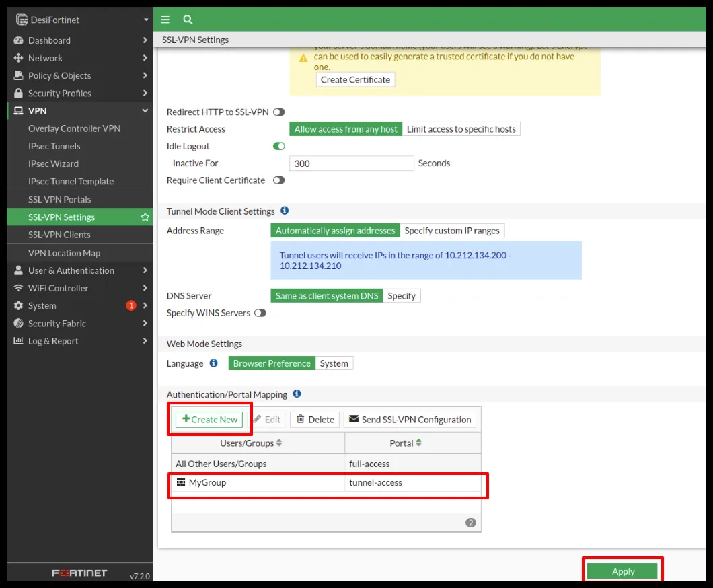Click Send SSL-VPN Configuration button

[410, 419]
